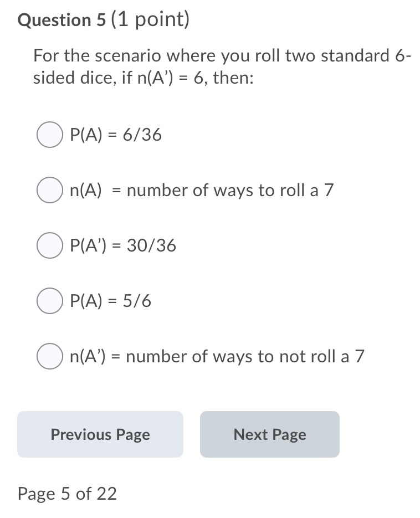Viewport: 420px width, 518px height.
Task: Select n(A') = number of ways to not roll a 7
Action: click(49, 356)
